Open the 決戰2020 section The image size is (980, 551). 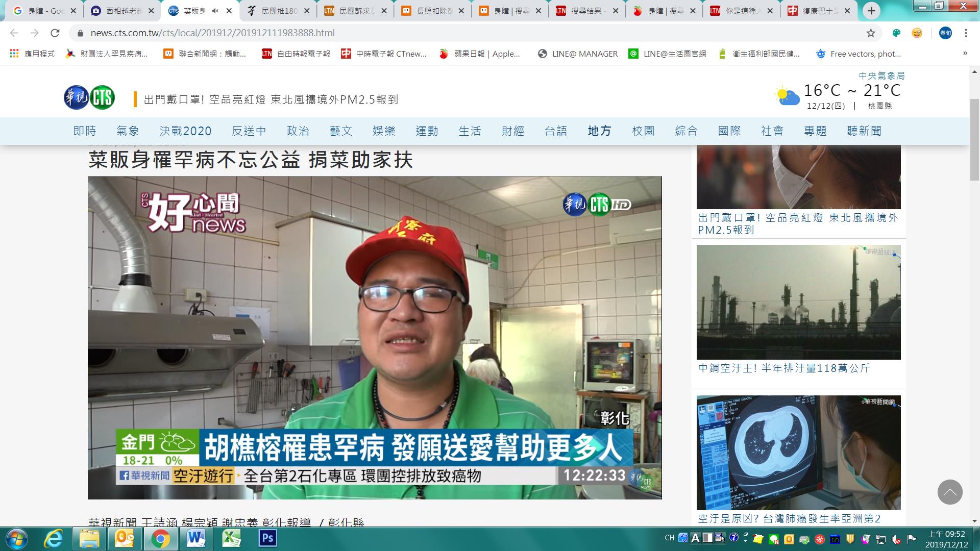point(185,131)
